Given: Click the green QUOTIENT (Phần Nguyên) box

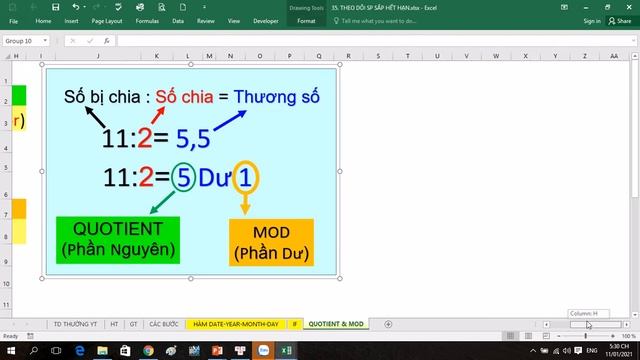Looking at the screenshot, I should (x=118, y=240).
